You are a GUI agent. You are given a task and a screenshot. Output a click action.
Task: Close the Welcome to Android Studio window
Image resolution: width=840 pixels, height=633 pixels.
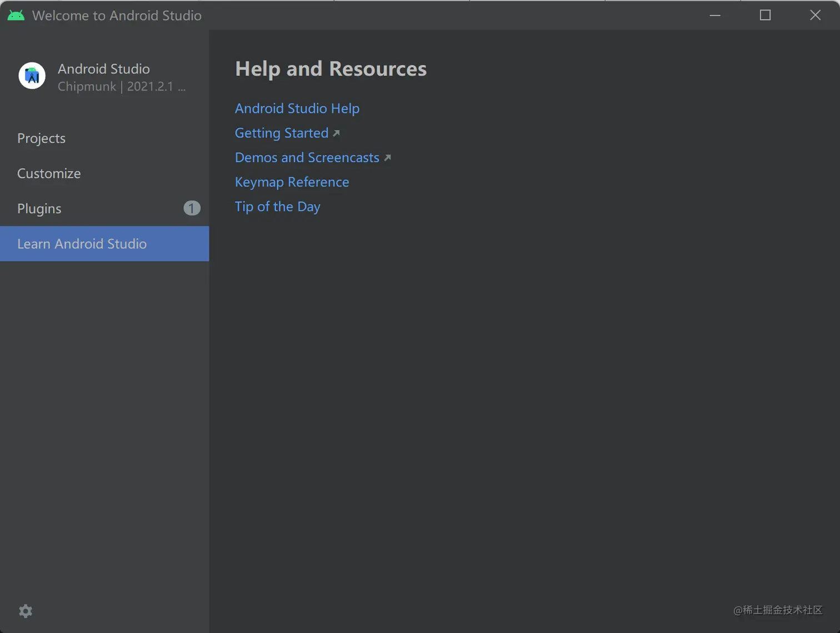pos(815,15)
